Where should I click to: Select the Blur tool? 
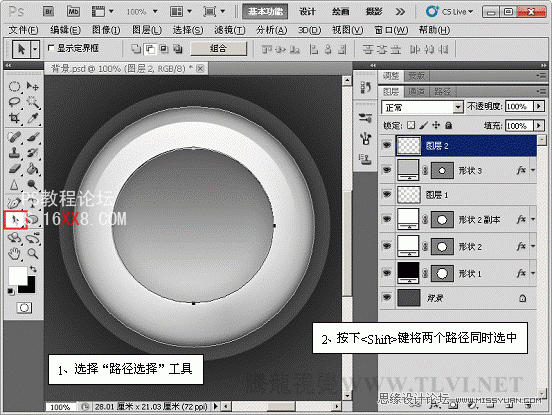click(x=14, y=184)
